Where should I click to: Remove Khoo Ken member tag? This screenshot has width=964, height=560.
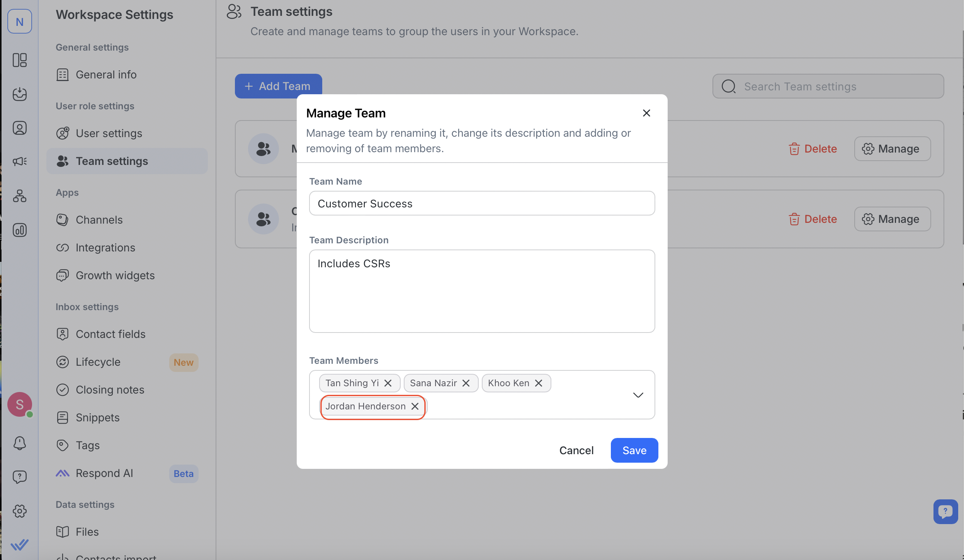point(539,383)
